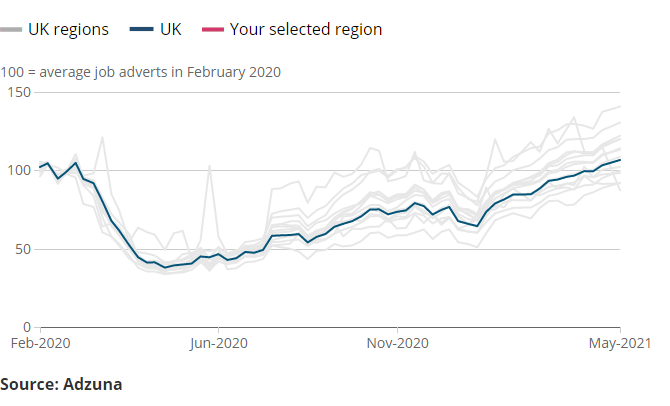Click the May-2021 x-axis label
Screen dimensions: 670x406
(620, 343)
